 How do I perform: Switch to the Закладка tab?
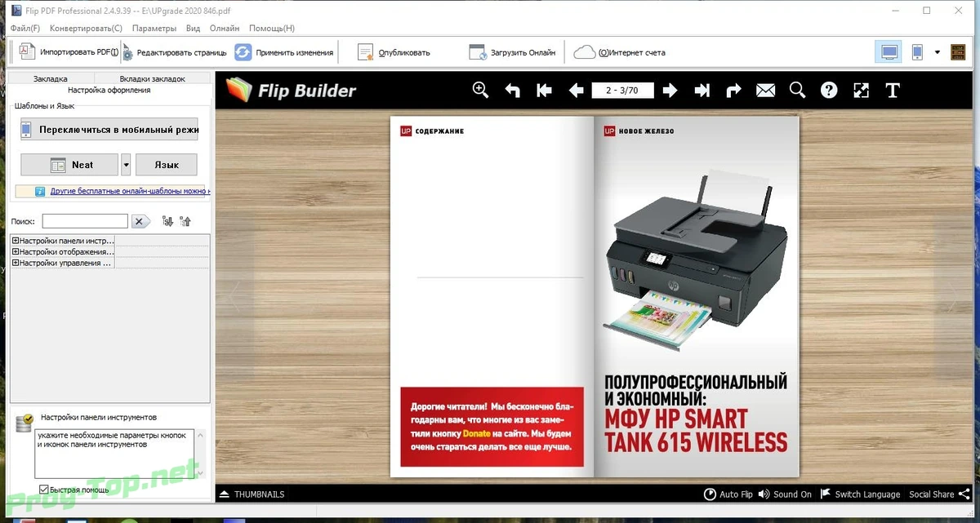pyautogui.click(x=51, y=79)
